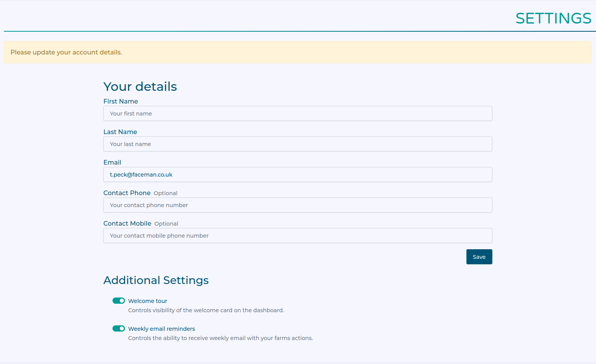Focus the Contact Mobile number field

coord(297,236)
